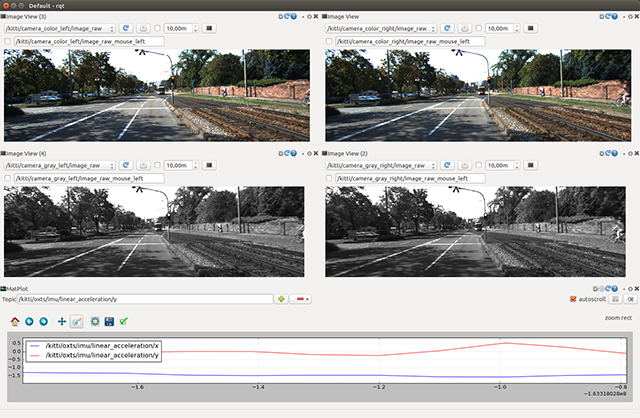Click the camera_gray_left image view
This screenshot has width=640, height=418.
click(x=155, y=231)
